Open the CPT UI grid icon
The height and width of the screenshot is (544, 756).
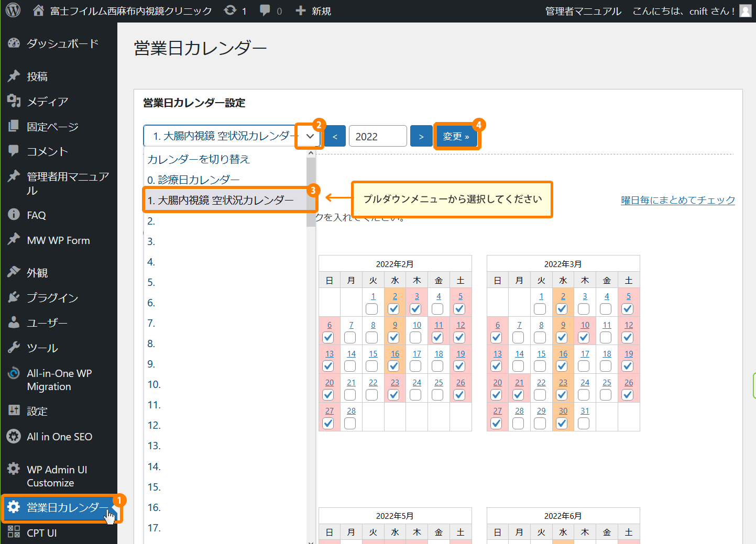pyautogui.click(x=14, y=532)
